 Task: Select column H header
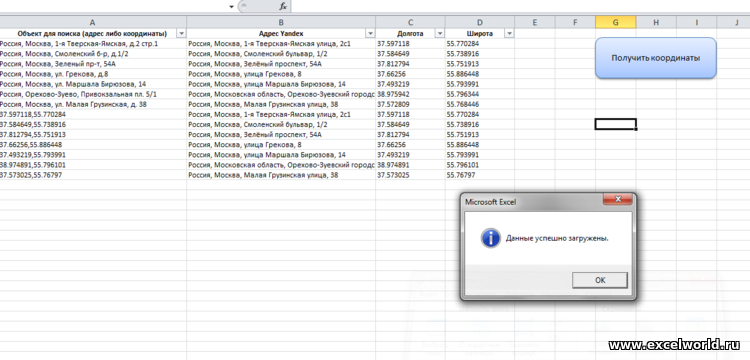(x=656, y=22)
